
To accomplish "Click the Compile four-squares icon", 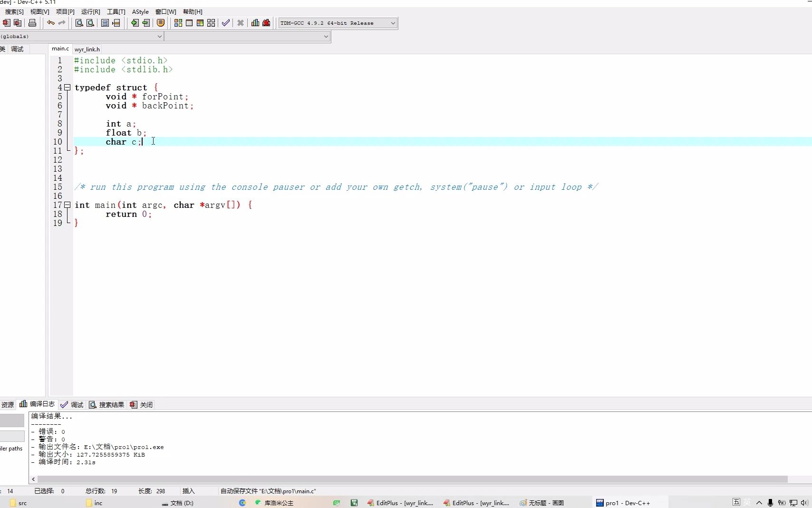I will coord(178,23).
